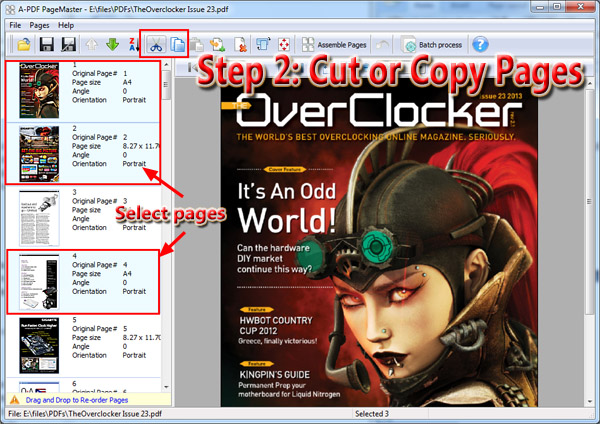
Task: Click the Assemble Pages button
Action: pos(334,45)
